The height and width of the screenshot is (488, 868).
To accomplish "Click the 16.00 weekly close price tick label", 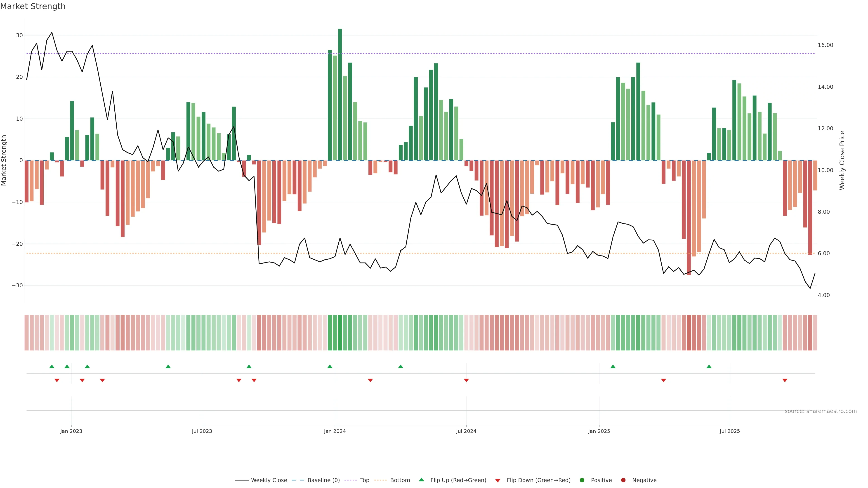I will click(825, 45).
